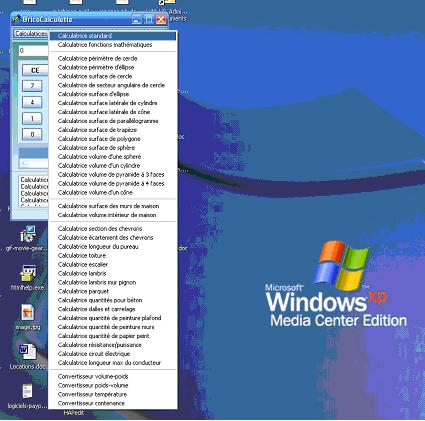425x421 pixels.
Task: Choose Calculatrice volume d'un cône
Action: click(113, 193)
